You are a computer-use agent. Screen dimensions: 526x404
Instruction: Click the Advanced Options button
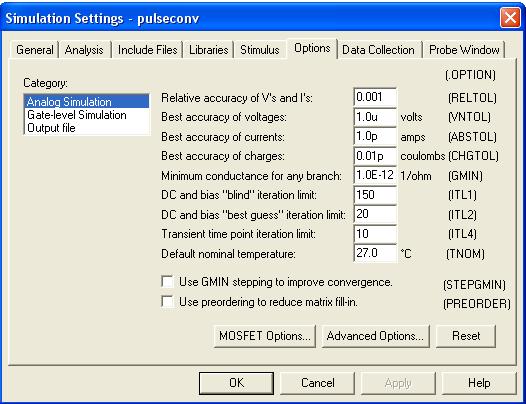click(x=375, y=336)
